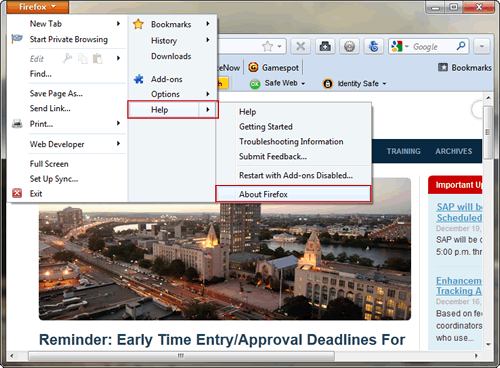Click the Add-ons puzzle piece icon
This screenshot has width=500, height=368.
(x=138, y=79)
